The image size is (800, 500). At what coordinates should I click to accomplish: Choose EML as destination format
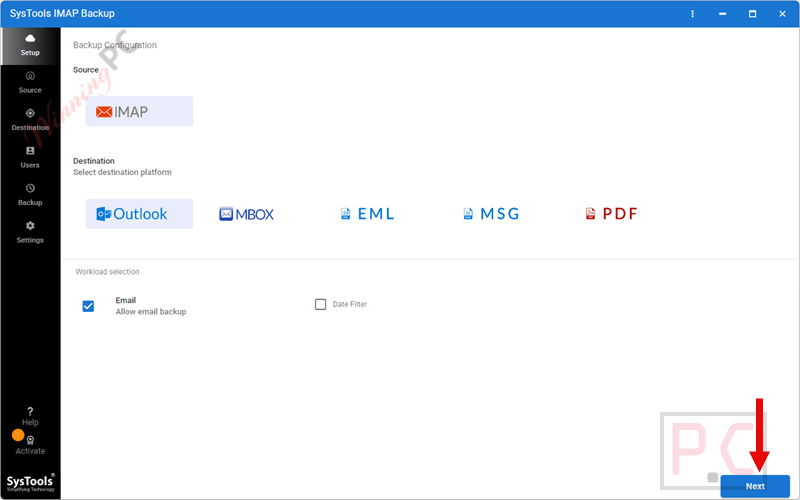coord(367,214)
